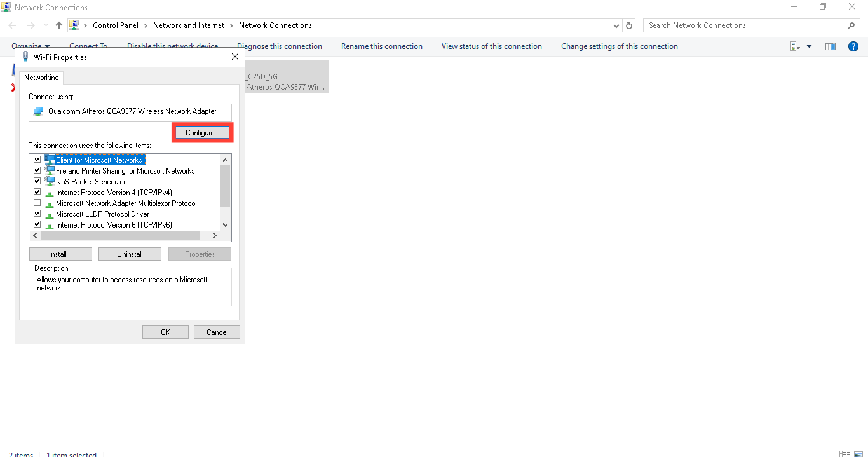Click the Network and Internet breadcrumb
The width and height of the screenshot is (868, 457).
tap(189, 25)
